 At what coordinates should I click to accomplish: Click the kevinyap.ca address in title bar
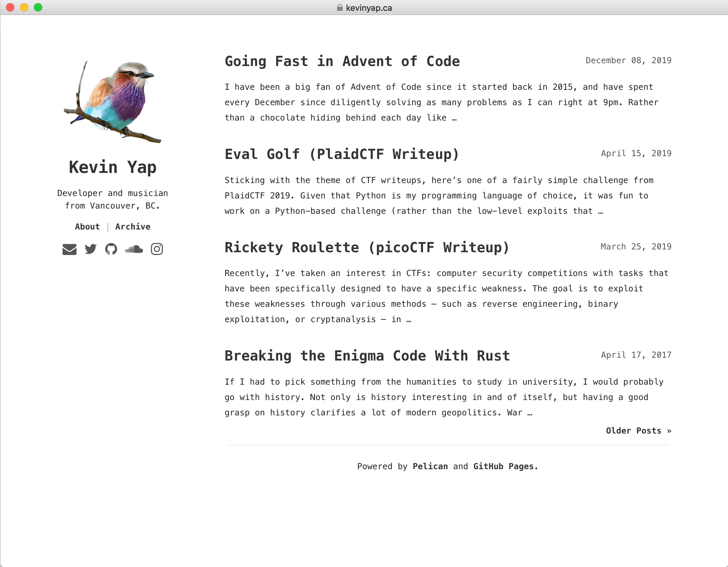(x=369, y=8)
